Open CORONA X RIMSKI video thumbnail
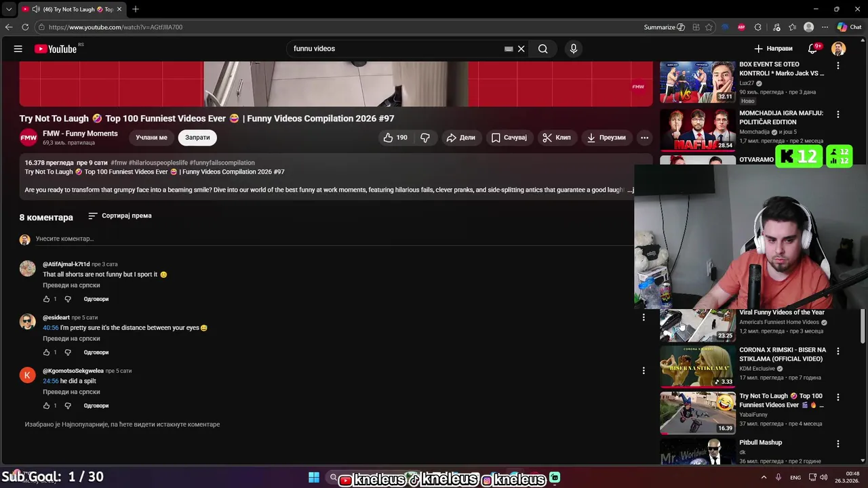Image resolution: width=868 pixels, height=488 pixels. [x=697, y=367]
